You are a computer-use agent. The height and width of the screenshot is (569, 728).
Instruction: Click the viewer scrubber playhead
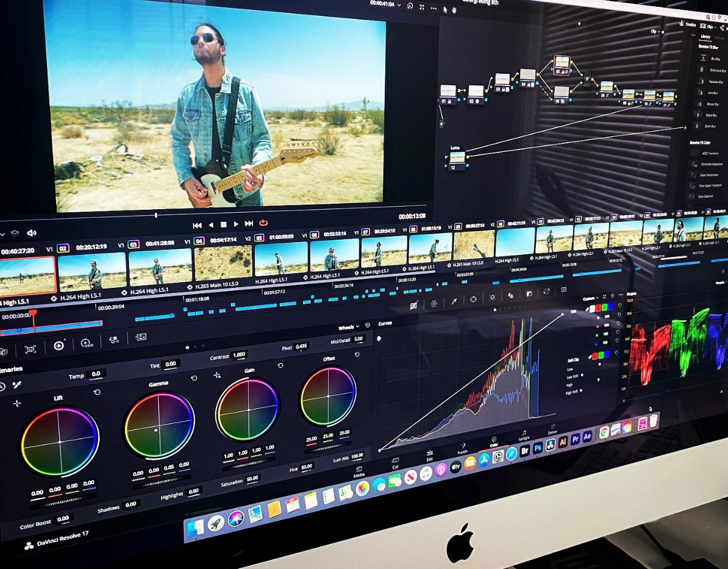click(156, 215)
